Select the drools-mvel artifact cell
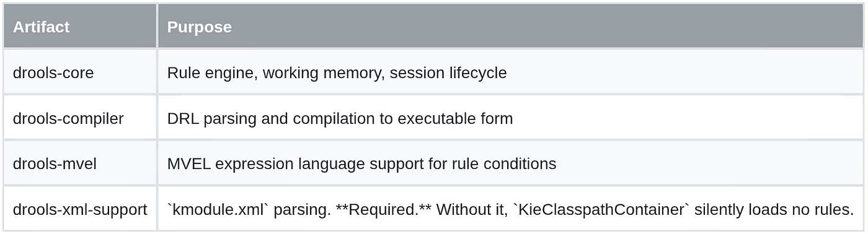This screenshot has height=234, width=868. coord(80,164)
